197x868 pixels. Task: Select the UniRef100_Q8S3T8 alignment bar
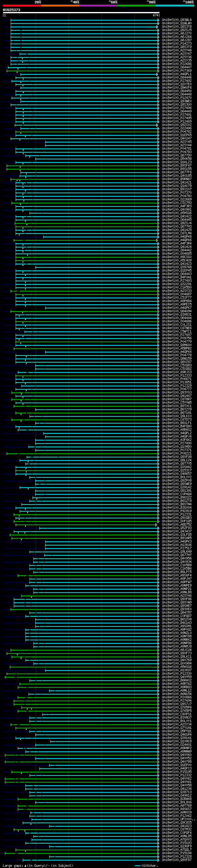(85, 26)
